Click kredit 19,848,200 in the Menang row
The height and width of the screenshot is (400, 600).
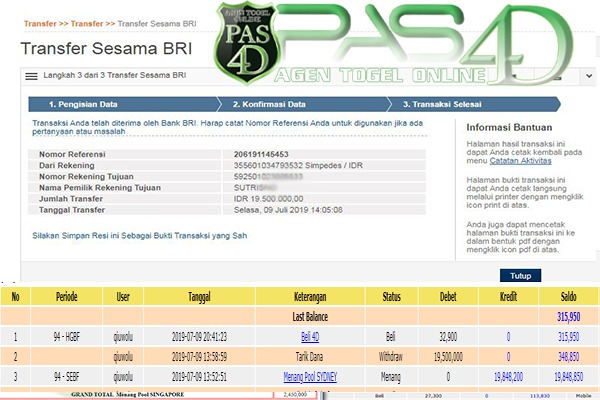pos(508,377)
